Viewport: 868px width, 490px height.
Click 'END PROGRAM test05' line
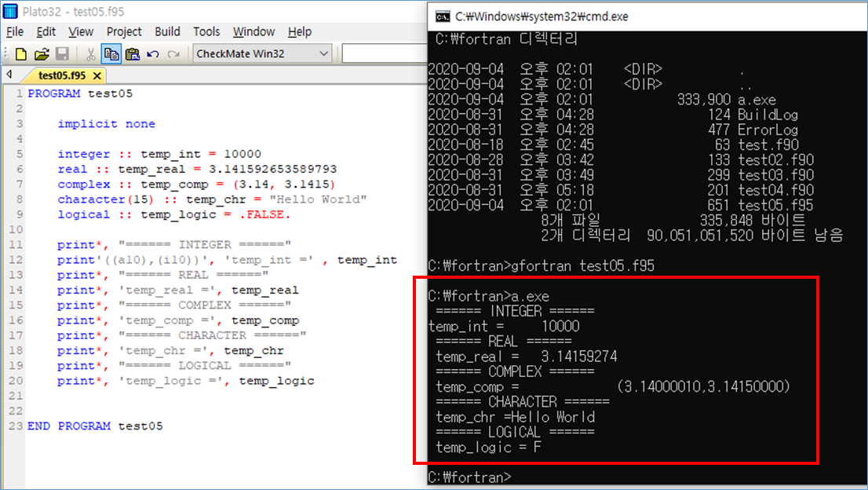click(x=95, y=426)
